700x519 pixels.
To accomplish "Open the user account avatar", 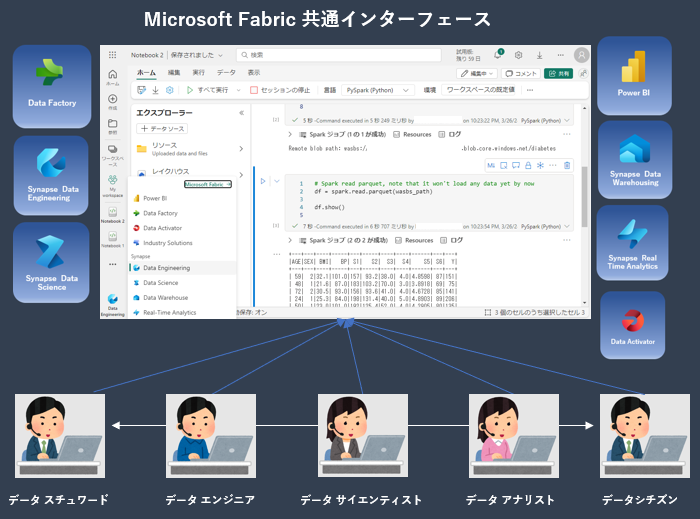I will (581, 55).
